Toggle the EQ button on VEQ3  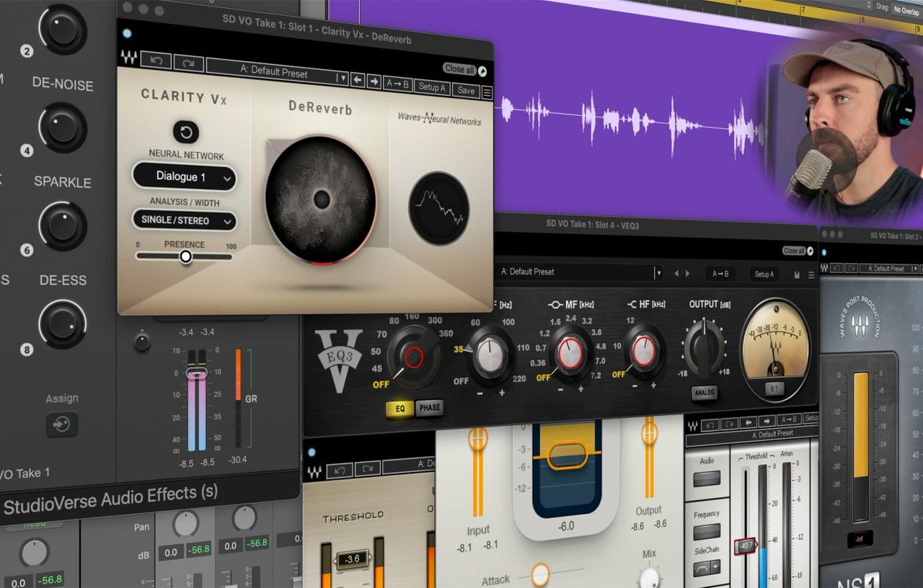(x=400, y=409)
